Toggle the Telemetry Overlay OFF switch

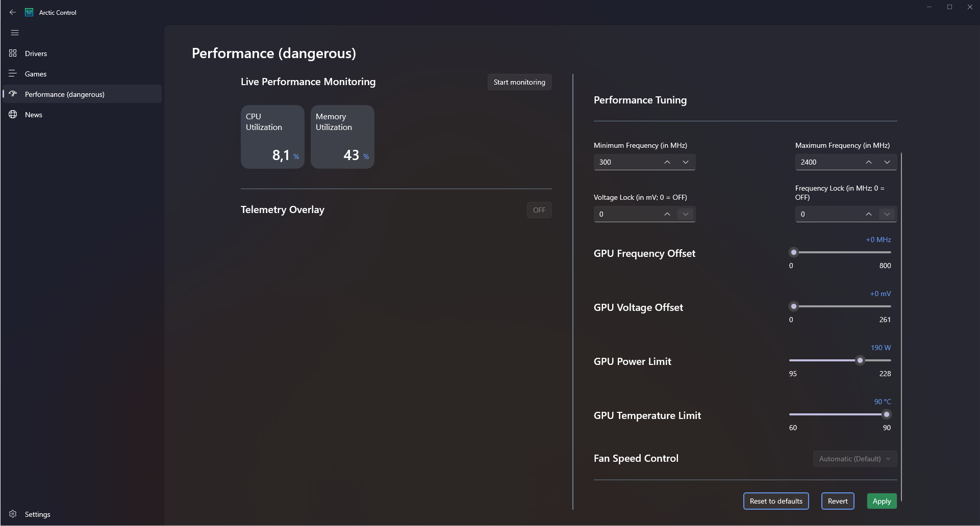[x=539, y=210]
